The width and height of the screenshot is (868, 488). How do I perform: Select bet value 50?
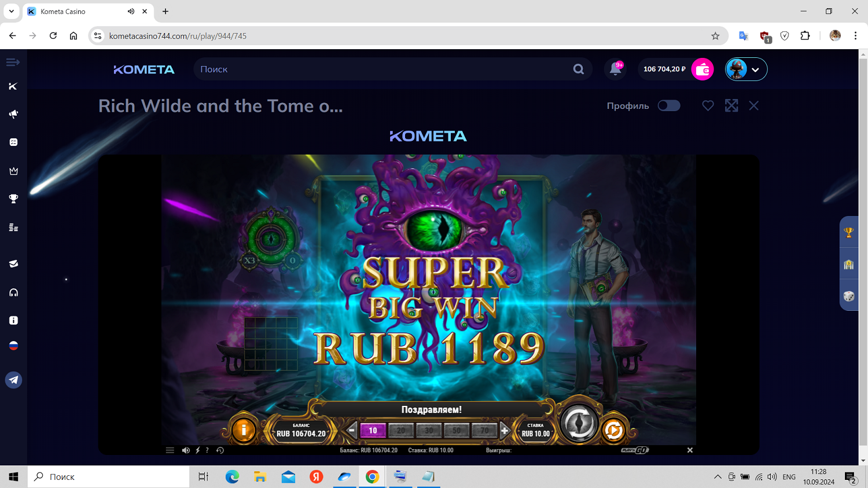[456, 430]
